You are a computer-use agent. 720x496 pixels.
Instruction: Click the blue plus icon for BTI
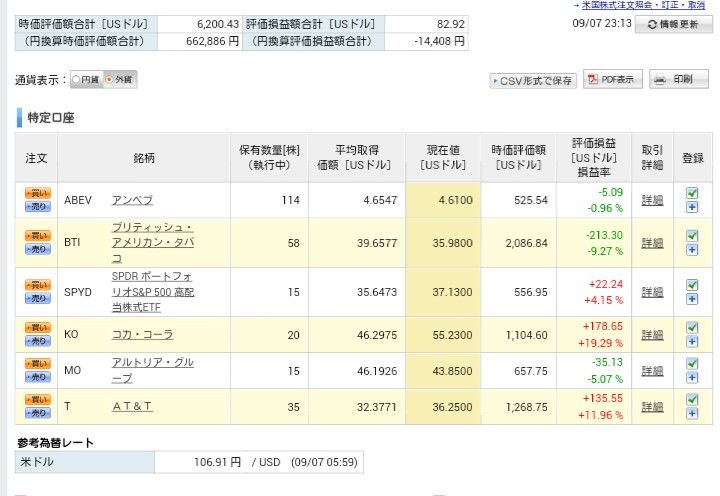click(692, 250)
